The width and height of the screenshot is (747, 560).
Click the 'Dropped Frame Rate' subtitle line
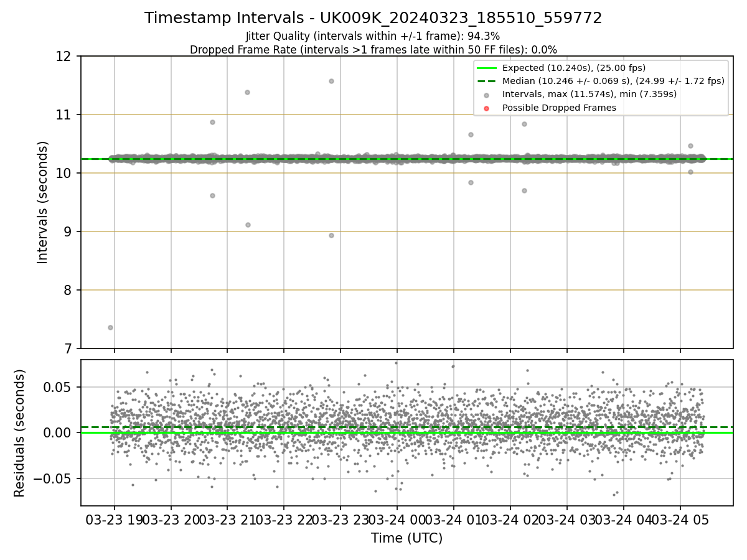[x=373, y=50]
